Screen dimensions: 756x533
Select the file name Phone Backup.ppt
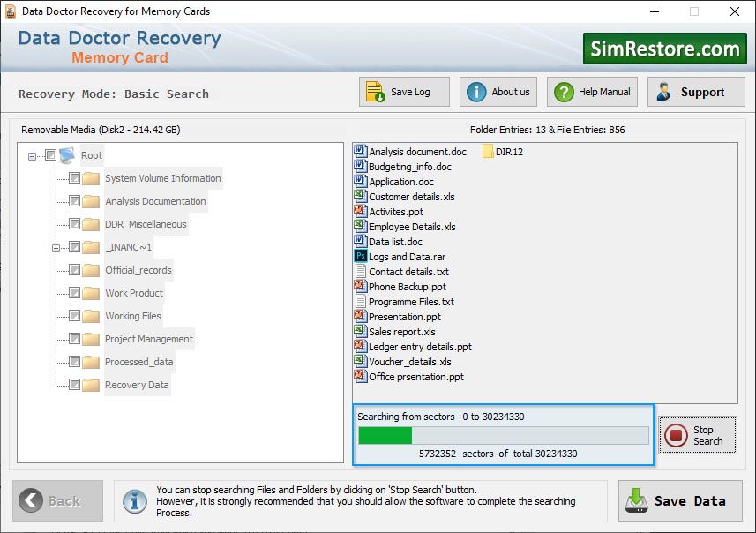(408, 287)
